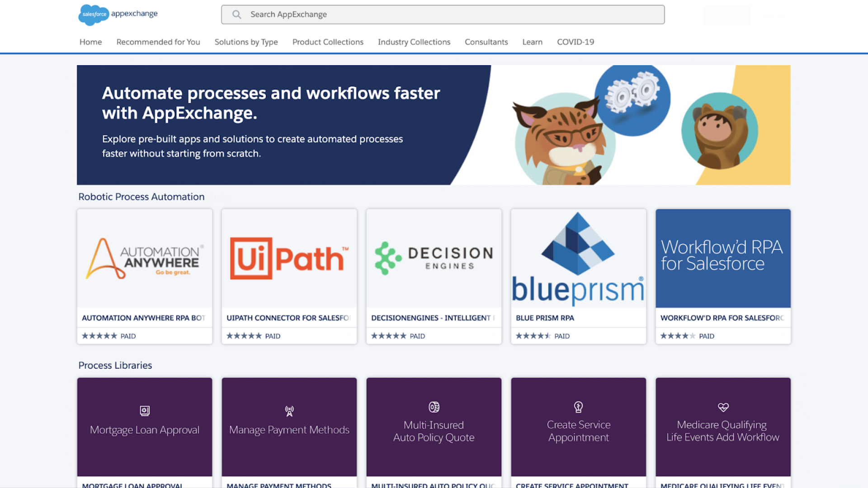Click the Learn navigation link
This screenshot has width=868, height=488.
[532, 42]
